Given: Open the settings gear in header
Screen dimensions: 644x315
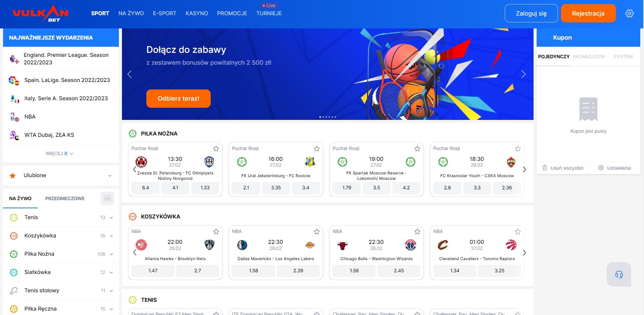Looking at the screenshot, I should point(629,13).
